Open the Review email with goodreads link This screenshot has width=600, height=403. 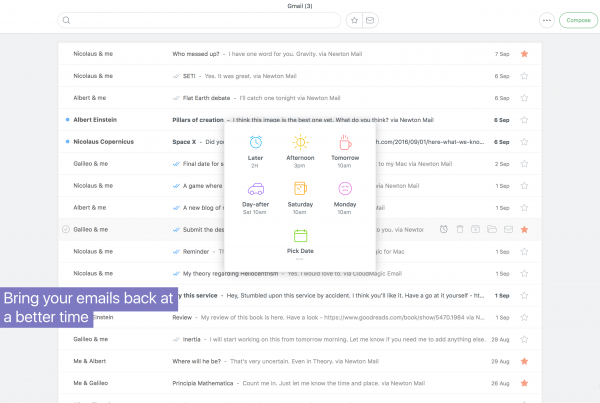tap(300, 317)
